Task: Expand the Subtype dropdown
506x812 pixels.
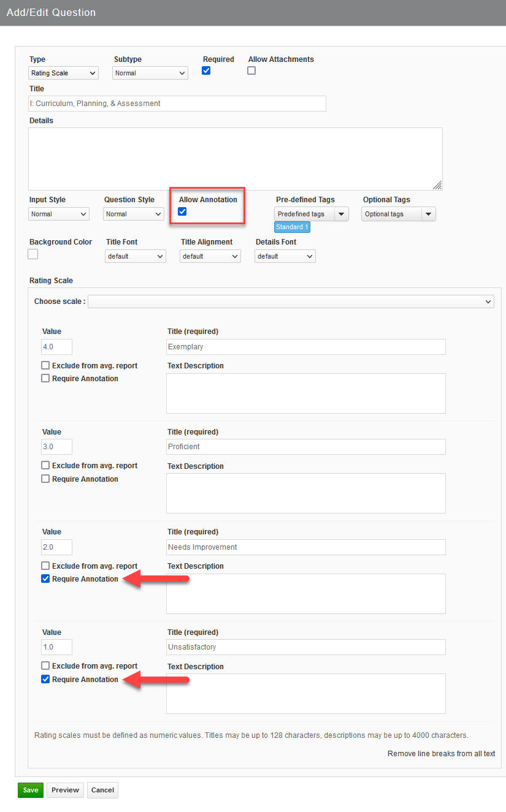Action: click(150, 73)
